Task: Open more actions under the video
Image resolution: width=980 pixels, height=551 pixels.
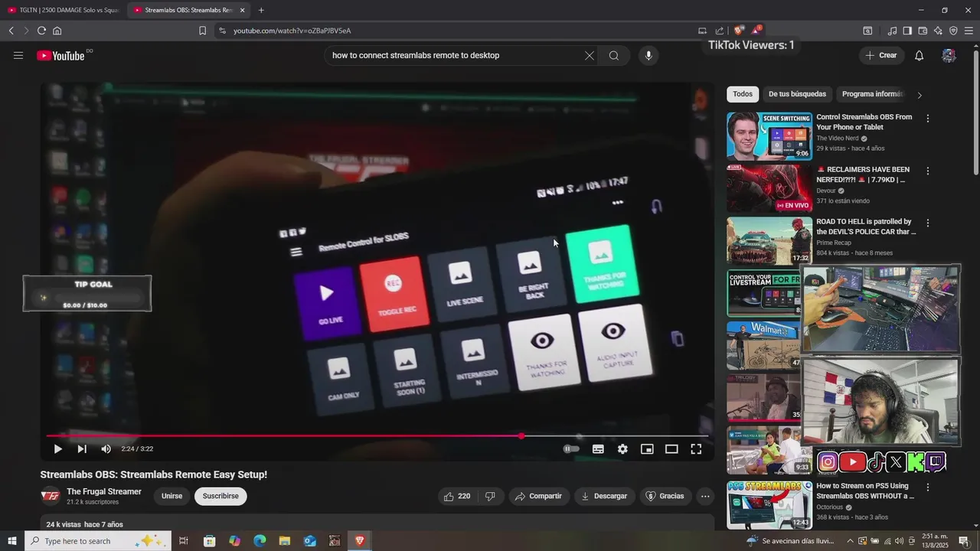Action: [x=705, y=496]
